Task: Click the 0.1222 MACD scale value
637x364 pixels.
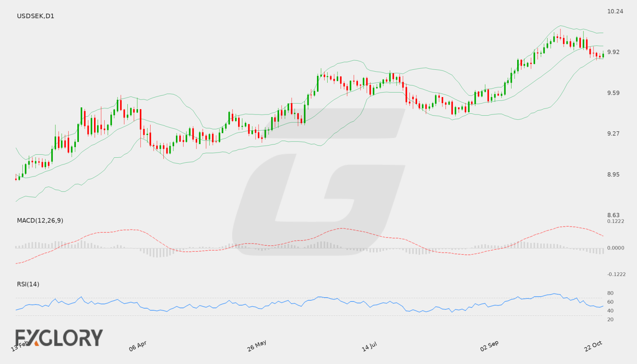Action: point(616,221)
